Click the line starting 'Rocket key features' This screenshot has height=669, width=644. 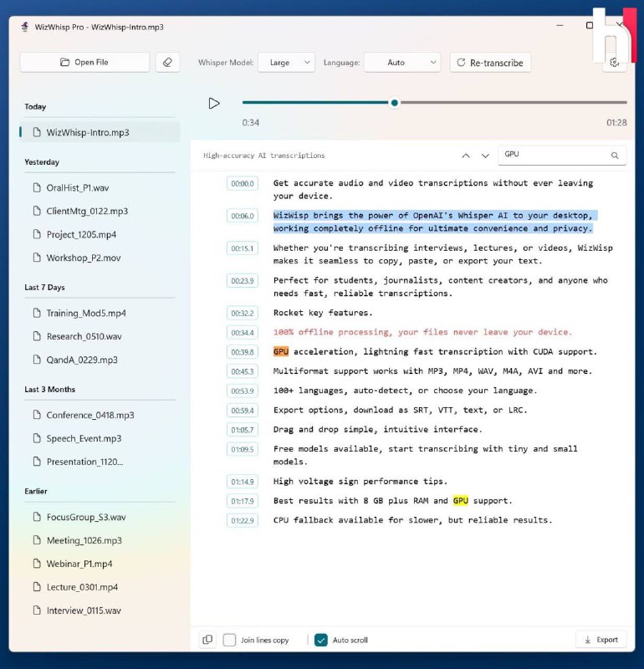pyautogui.click(x=323, y=313)
